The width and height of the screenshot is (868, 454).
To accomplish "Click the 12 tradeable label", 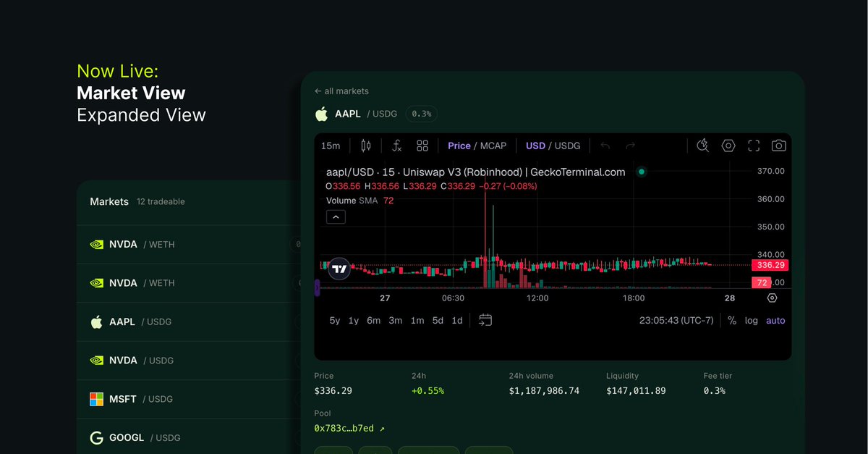I will pyautogui.click(x=161, y=202).
